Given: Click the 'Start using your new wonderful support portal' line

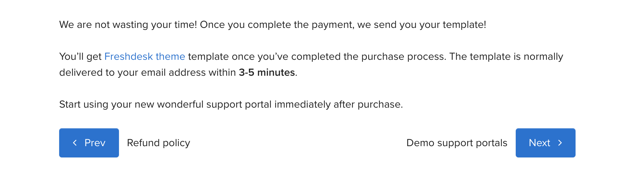Looking at the screenshot, I should 231,104.
